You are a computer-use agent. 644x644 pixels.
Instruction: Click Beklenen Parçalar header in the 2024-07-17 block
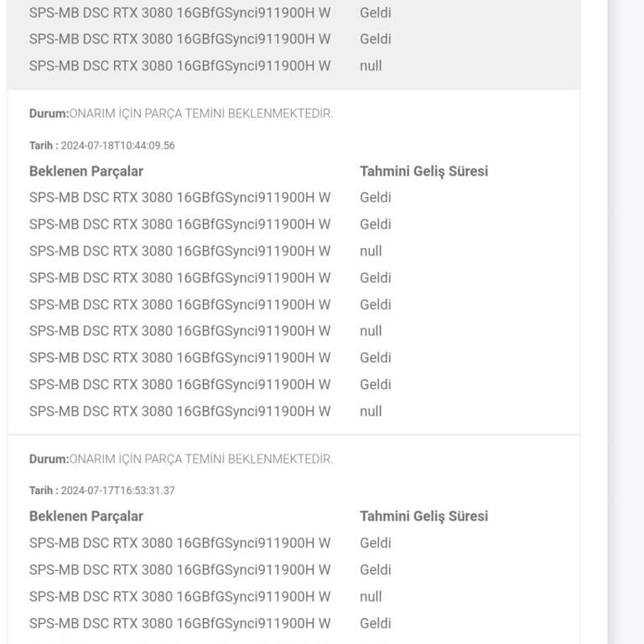coord(86,517)
